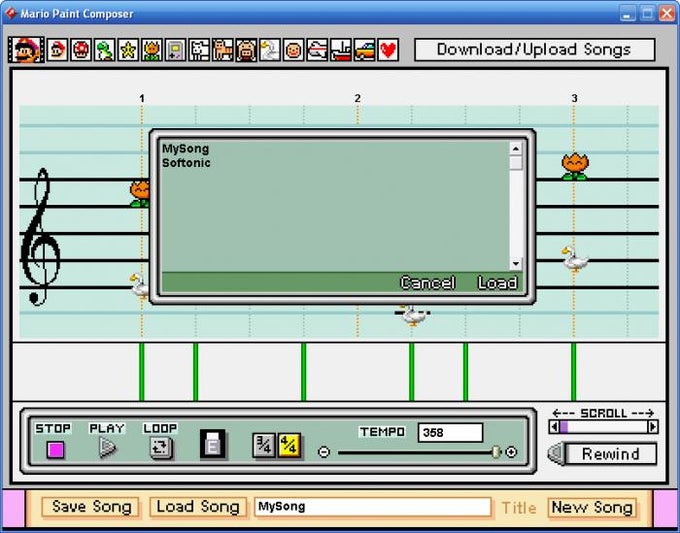The image size is (680, 533).
Task: Select the Cat instrument
Action: (x=222, y=50)
